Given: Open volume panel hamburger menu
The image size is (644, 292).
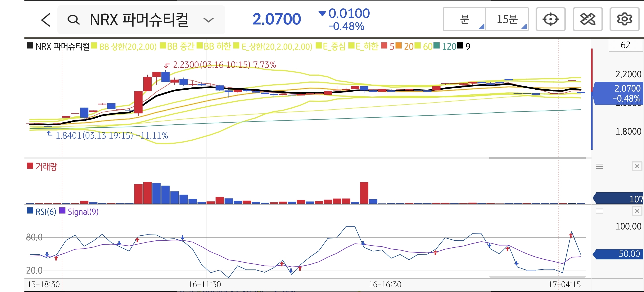Looking at the screenshot, I should 599,166.
